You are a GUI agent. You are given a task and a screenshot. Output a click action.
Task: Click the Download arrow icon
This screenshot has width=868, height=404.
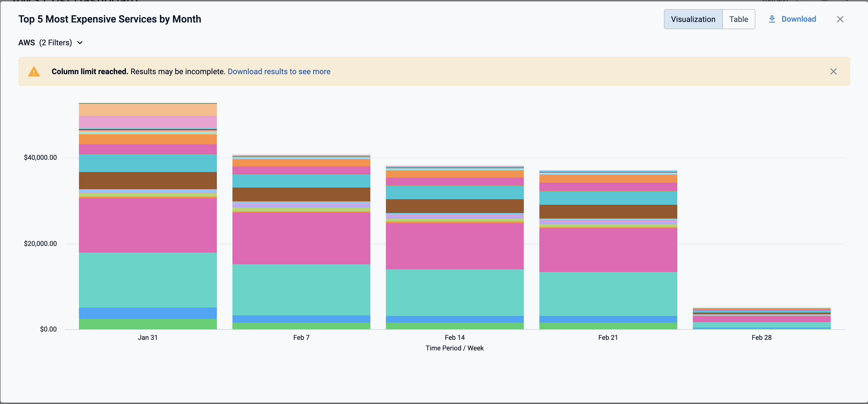pyautogui.click(x=772, y=19)
